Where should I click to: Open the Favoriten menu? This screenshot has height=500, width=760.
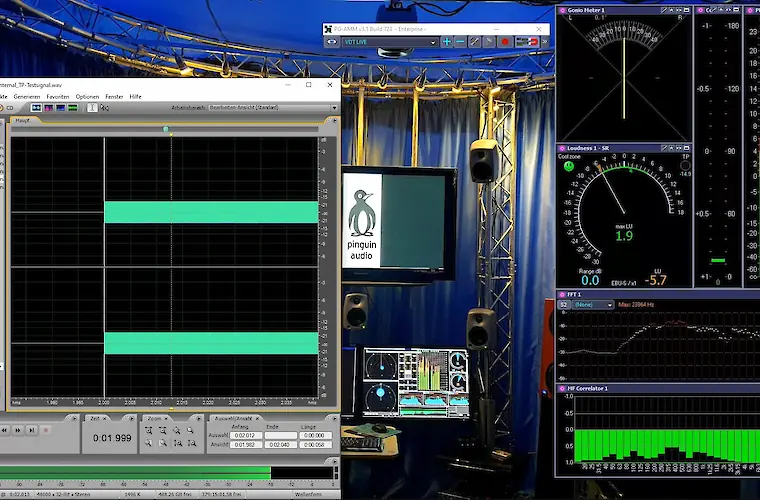[58, 96]
